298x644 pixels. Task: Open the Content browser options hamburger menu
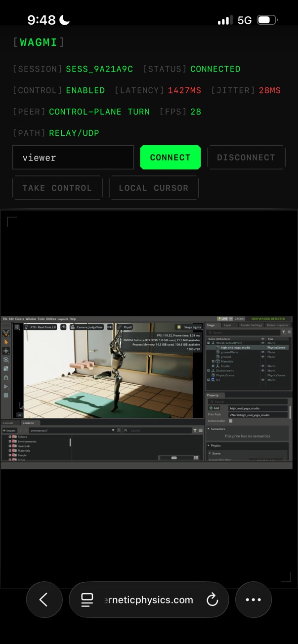pyautogui.click(x=200, y=431)
